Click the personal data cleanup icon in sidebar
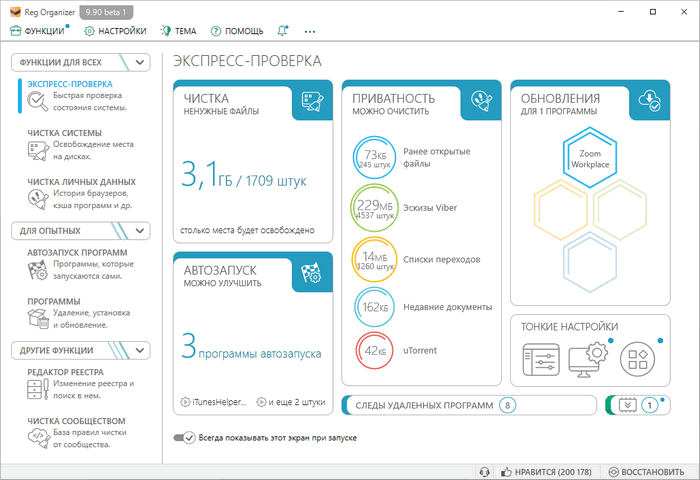Screen dimensions: 700x480 [x=38, y=199]
